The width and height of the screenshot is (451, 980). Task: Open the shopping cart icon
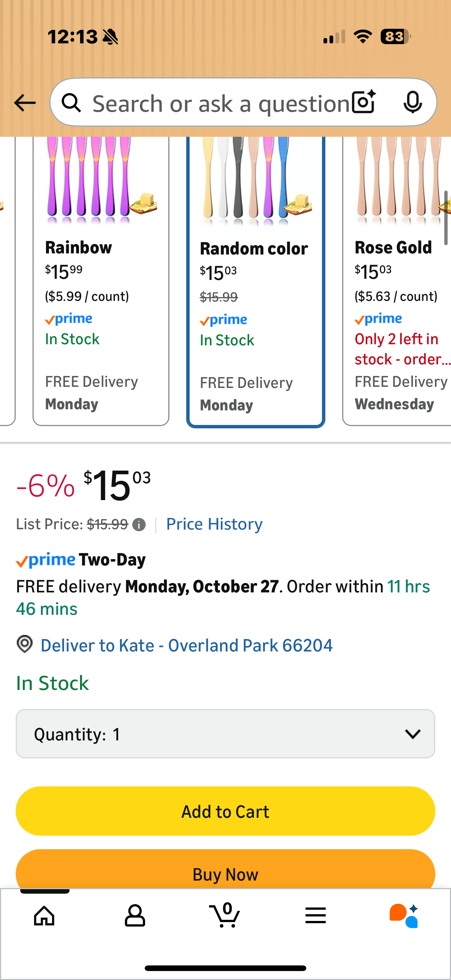[225, 915]
